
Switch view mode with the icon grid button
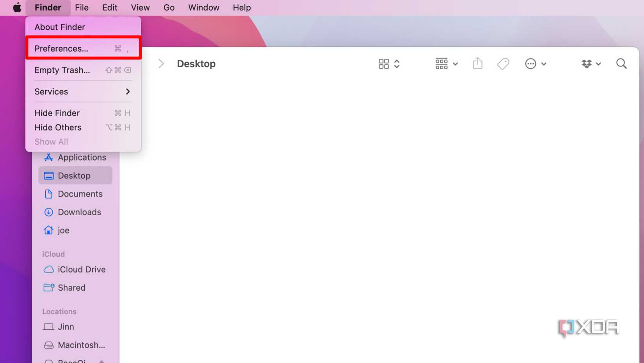tap(389, 64)
